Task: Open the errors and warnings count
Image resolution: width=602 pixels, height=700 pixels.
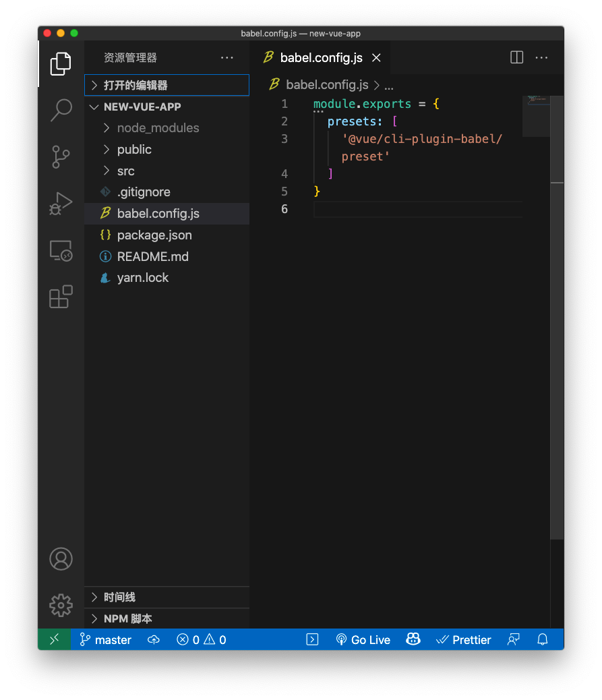Action: pyautogui.click(x=201, y=640)
